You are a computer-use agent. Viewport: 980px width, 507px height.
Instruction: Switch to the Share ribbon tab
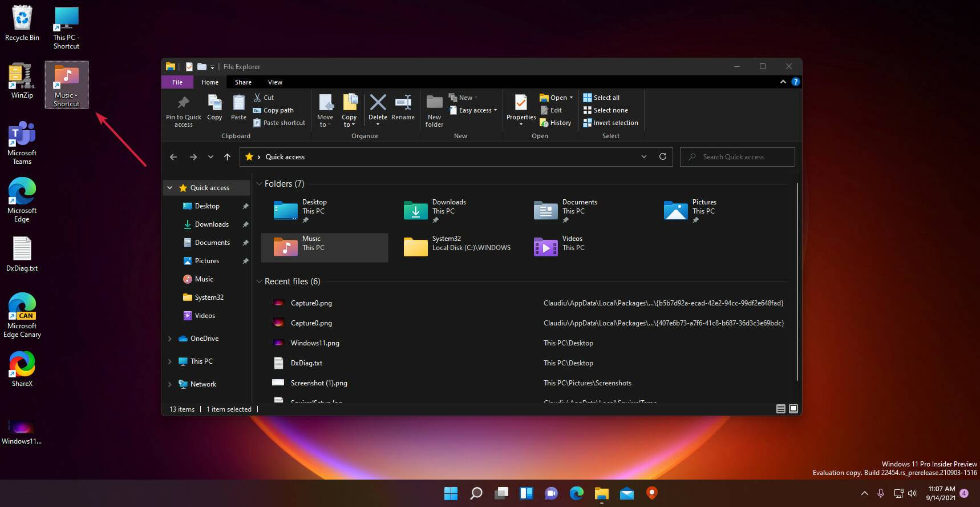pos(243,82)
